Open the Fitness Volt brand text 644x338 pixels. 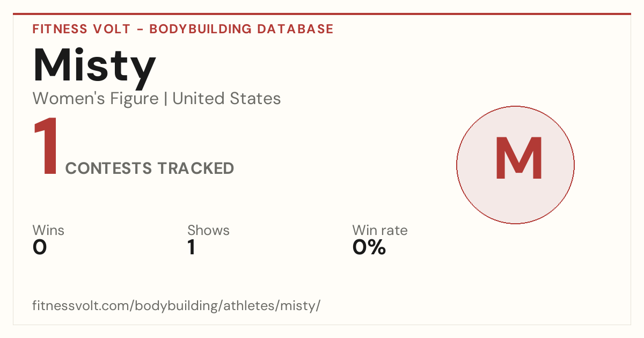[81, 29]
